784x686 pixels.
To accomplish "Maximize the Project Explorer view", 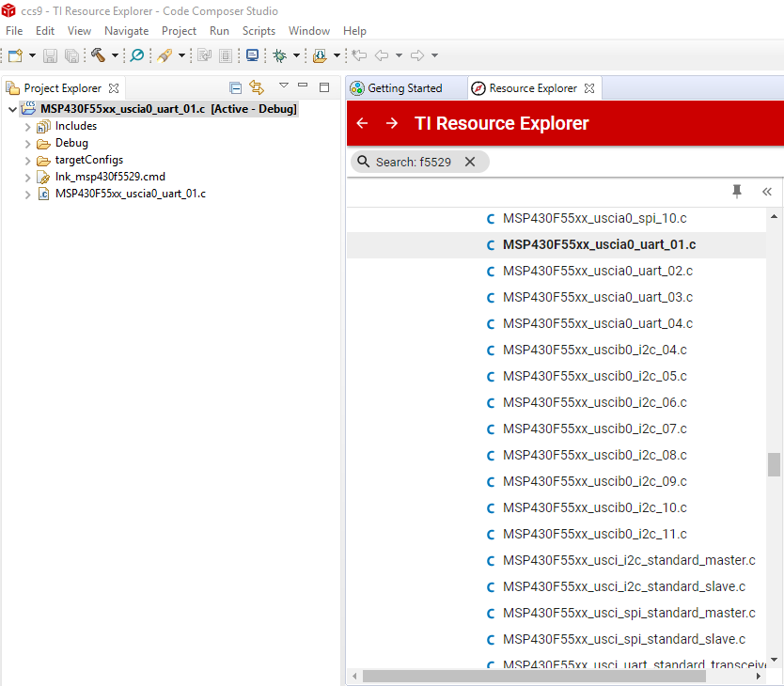I will click(324, 87).
